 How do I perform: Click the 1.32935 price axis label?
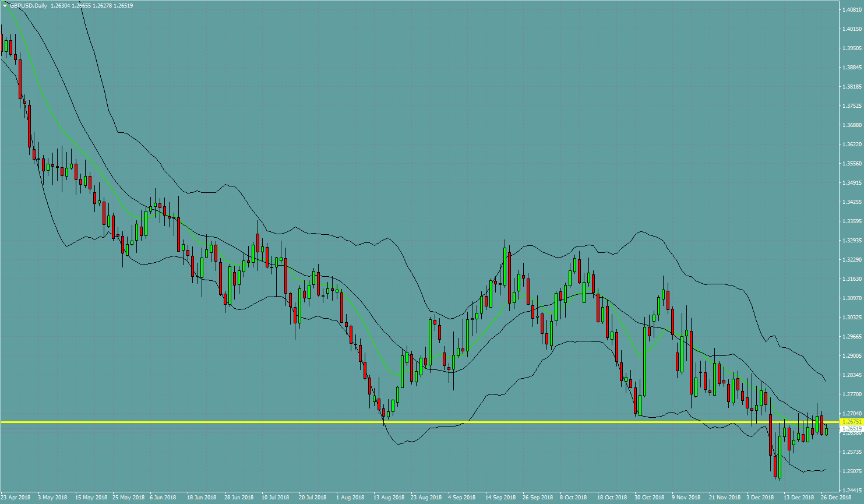pyautogui.click(x=851, y=240)
